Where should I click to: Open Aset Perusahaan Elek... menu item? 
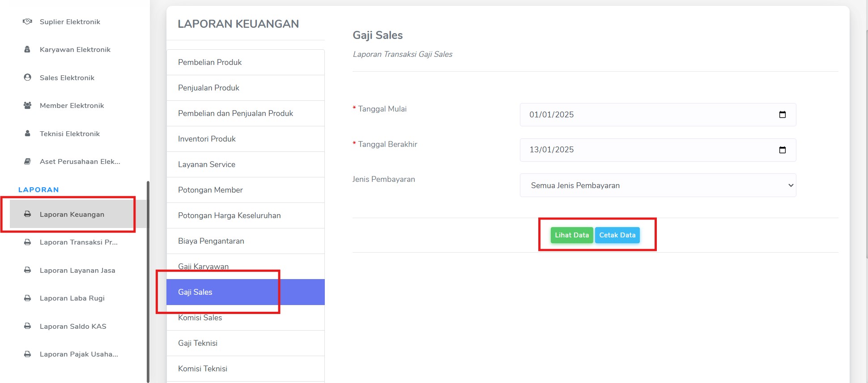pos(80,161)
